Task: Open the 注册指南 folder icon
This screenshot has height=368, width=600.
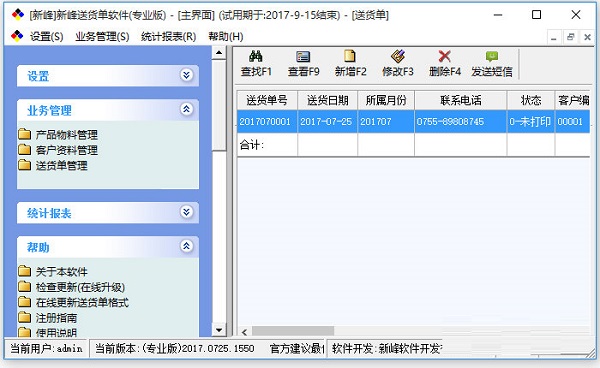Action: point(24,317)
